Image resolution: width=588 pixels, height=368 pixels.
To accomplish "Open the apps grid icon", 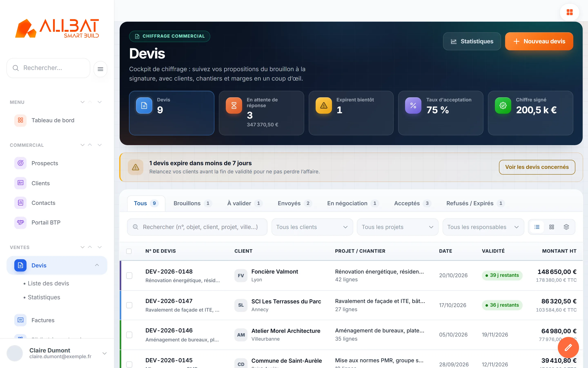I will [x=569, y=12].
